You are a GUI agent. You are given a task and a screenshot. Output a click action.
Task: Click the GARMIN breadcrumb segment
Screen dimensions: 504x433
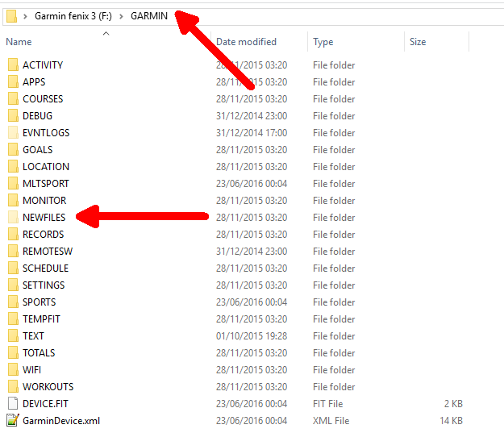tap(149, 15)
